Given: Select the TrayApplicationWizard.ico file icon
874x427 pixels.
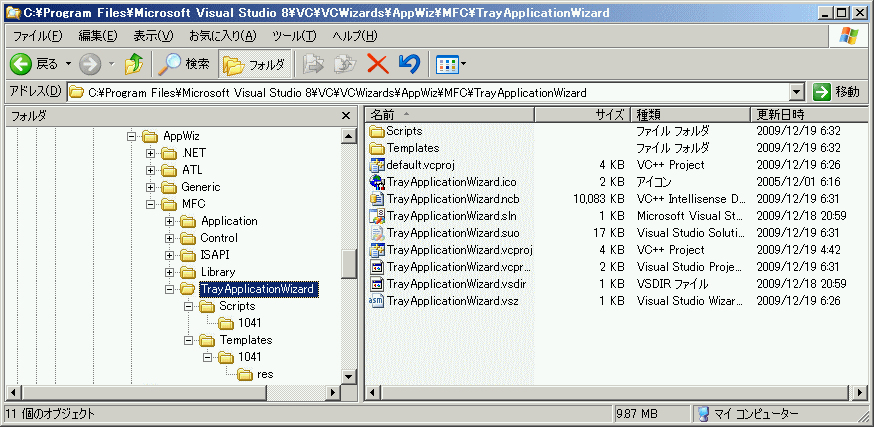Looking at the screenshot, I should coord(377,182).
